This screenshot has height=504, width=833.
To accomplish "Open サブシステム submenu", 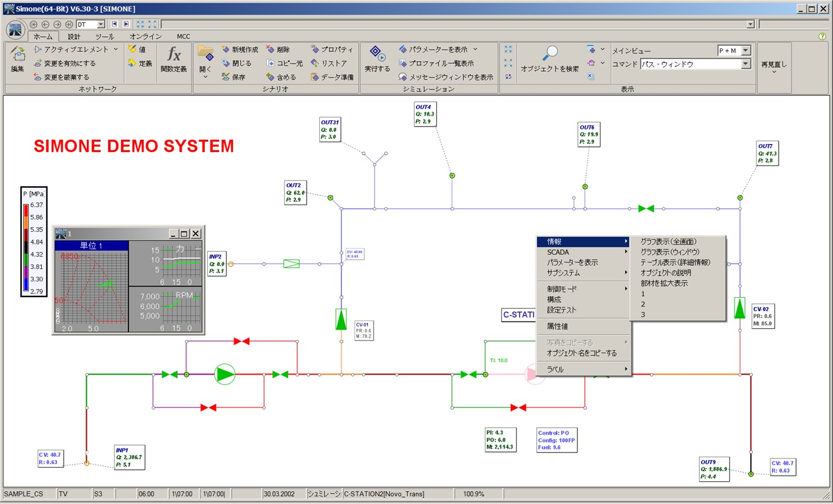I will 583,273.
